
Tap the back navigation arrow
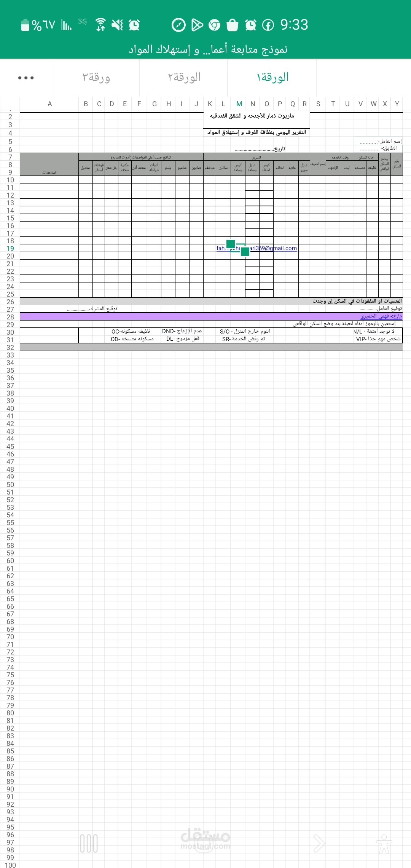coord(319,844)
